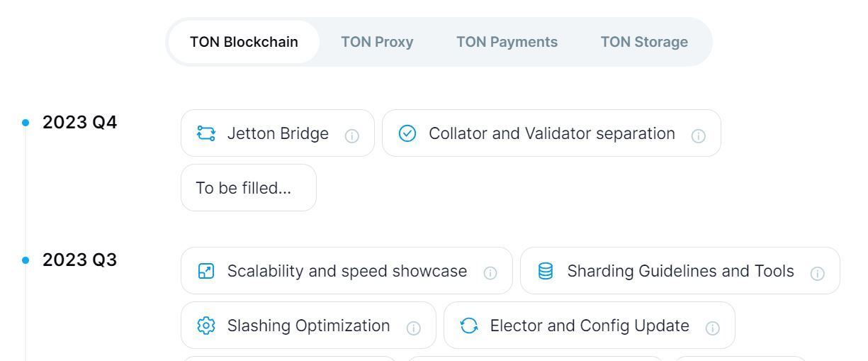The image size is (868, 361).
Task: Open the TON Payments tab
Action: pyautogui.click(x=507, y=42)
